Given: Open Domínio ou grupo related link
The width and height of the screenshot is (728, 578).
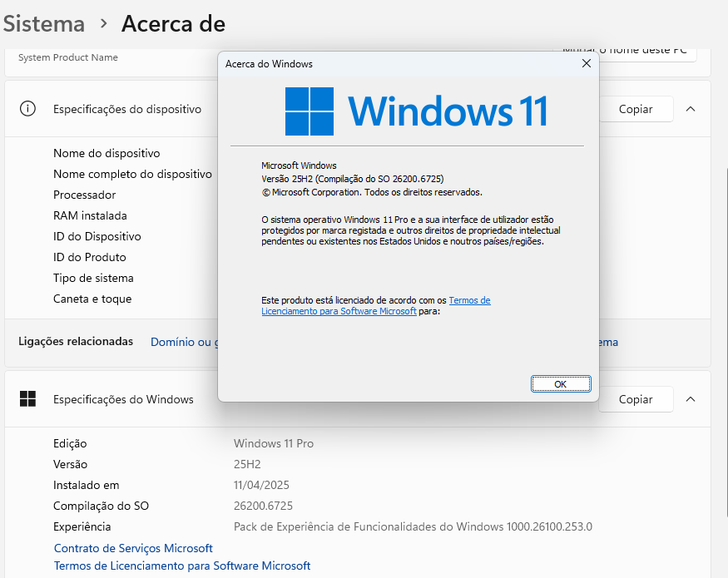Looking at the screenshot, I should (185, 342).
